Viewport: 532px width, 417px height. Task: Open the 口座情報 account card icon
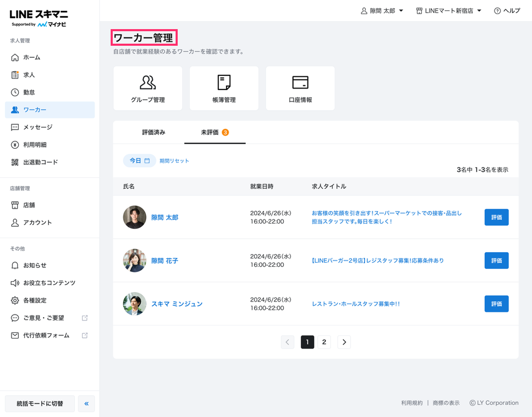300,83
